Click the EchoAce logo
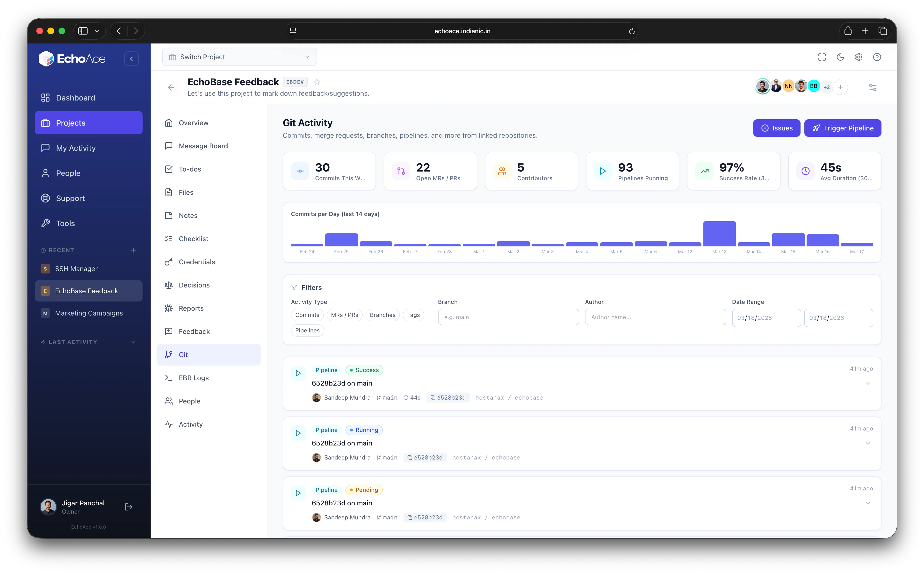 (x=72, y=59)
